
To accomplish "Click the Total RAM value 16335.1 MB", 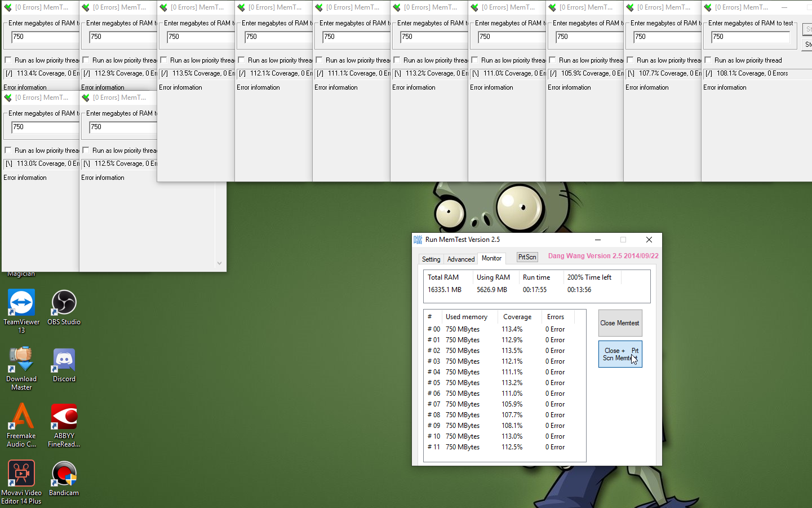I will (x=445, y=290).
